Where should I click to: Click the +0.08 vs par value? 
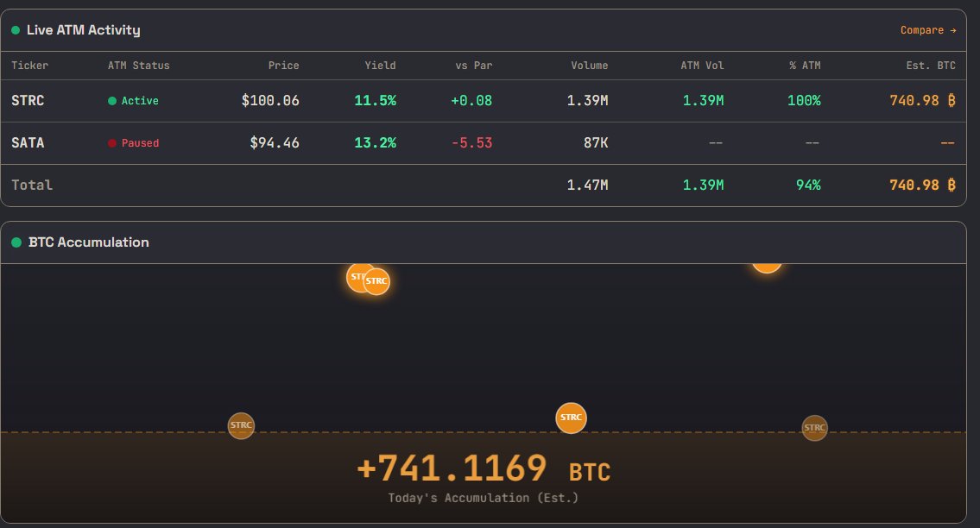[471, 101]
